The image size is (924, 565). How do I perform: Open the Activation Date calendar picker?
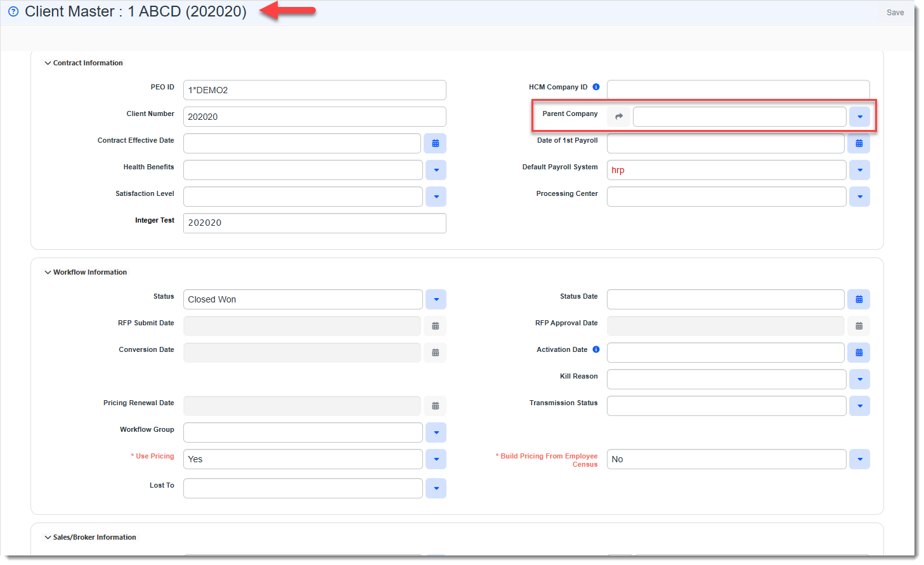point(859,353)
